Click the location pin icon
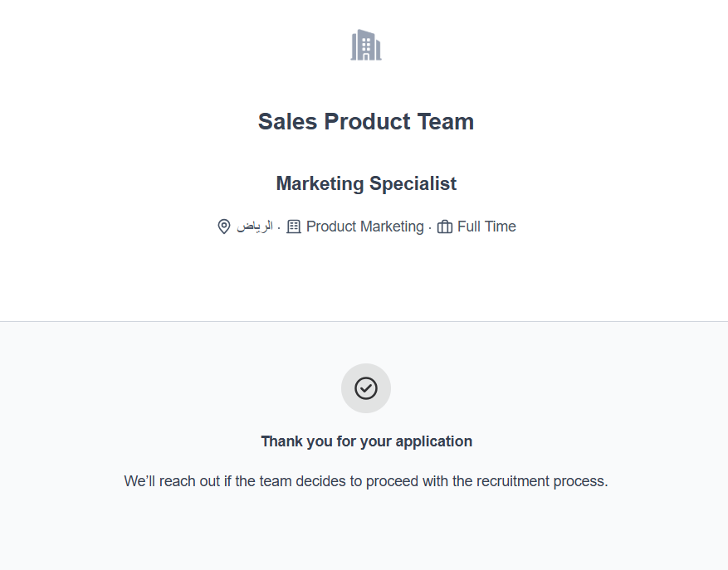This screenshot has width=728, height=570. pos(223,227)
